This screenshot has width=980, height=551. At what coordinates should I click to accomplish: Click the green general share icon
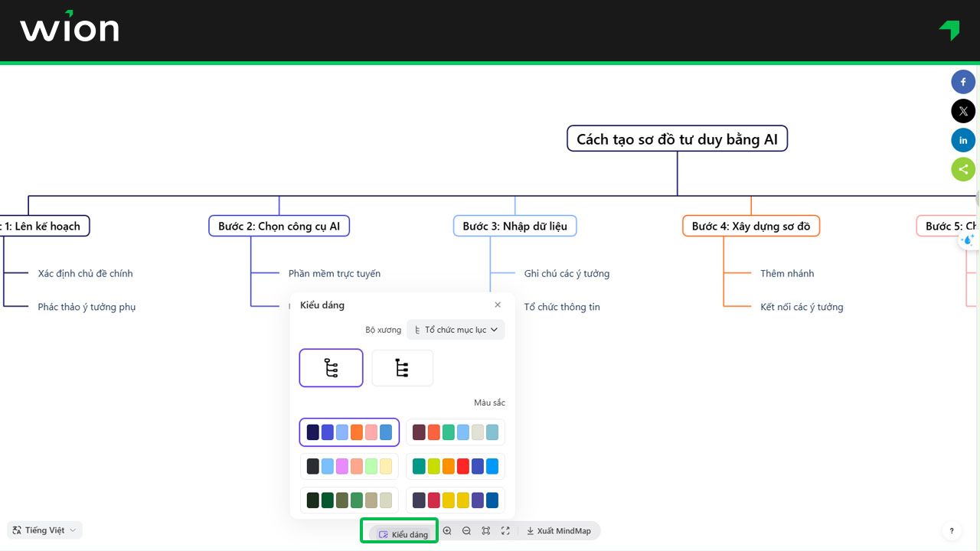pyautogui.click(x=963, y=169)
